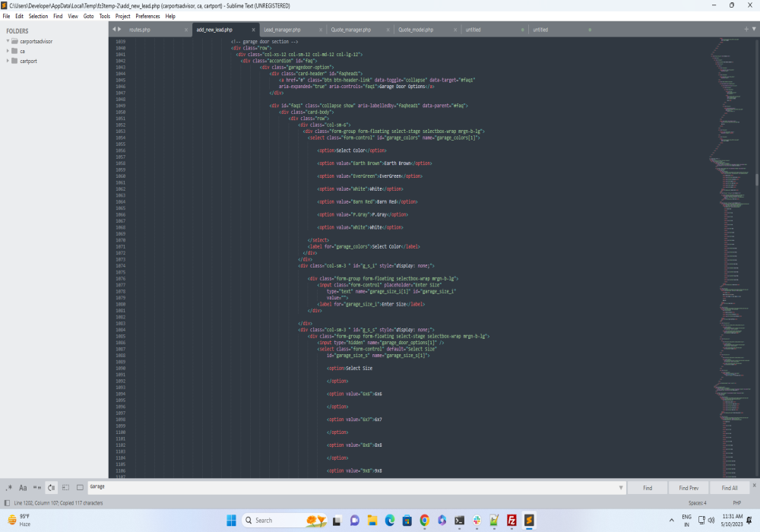This screenshot has height=532, width=760.
Task: Open the Chat app in taskbar
Action: 355,521
